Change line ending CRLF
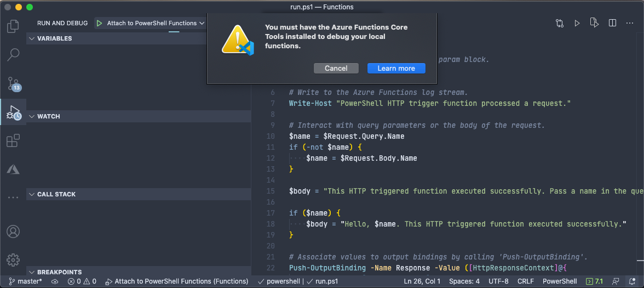The height and width of the screenshot is (288, 644). click(526, 281)
